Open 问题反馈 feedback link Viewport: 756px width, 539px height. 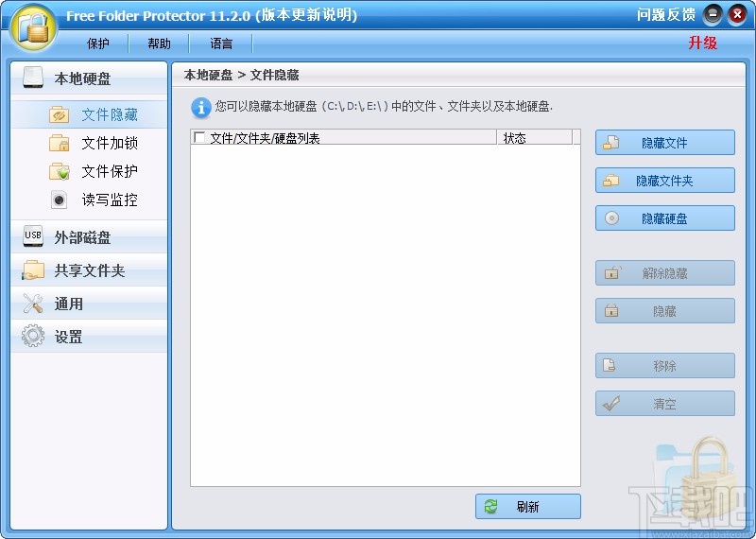point(666,15)
